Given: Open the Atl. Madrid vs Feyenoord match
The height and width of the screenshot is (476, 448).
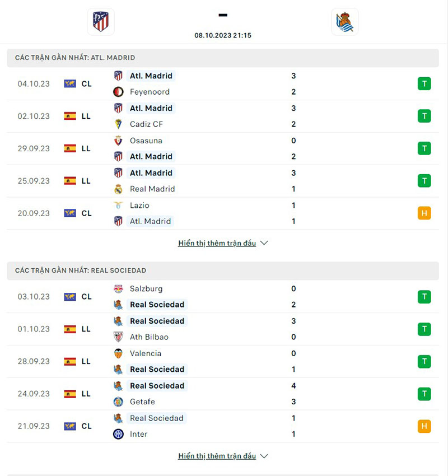Looking at the screenshot, I should (x=224, y=84).
